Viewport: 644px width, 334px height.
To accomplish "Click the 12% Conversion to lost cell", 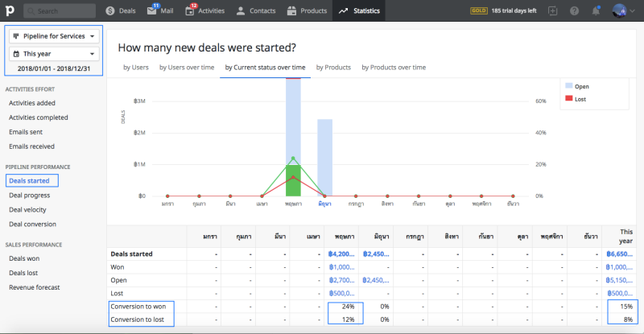I will [348, 320].
